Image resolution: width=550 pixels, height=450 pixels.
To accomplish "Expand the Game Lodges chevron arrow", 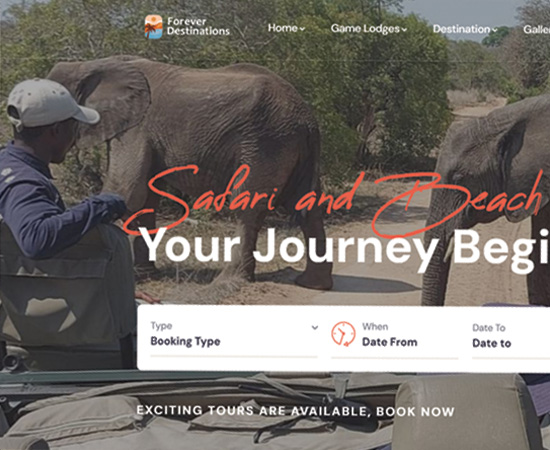I will coord(404,30).
